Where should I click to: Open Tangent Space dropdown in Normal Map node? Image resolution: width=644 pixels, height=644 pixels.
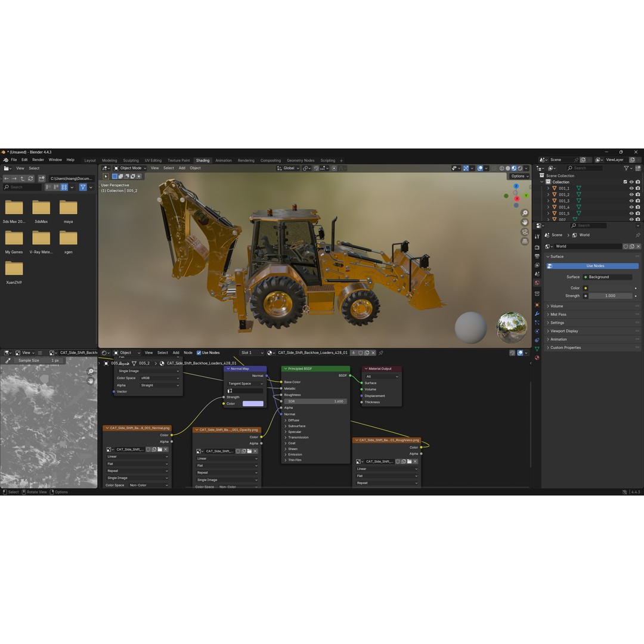(245, 383)
